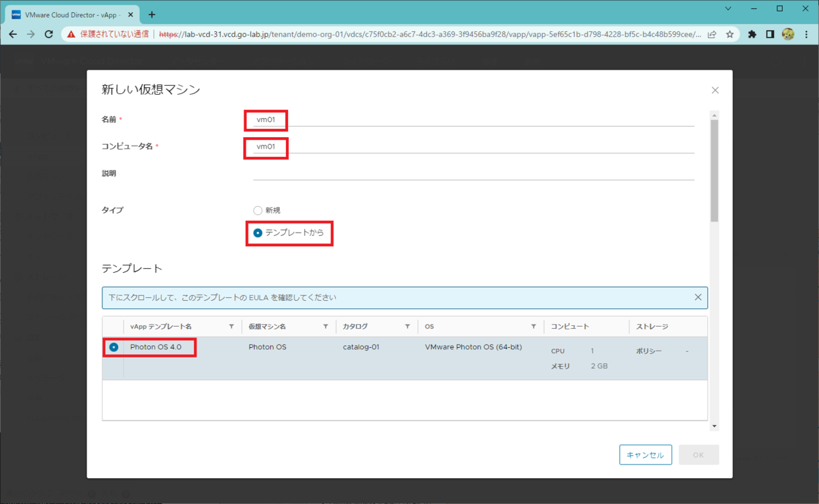Go forward in browser history

pyautogui.click(x=31, y=34)
